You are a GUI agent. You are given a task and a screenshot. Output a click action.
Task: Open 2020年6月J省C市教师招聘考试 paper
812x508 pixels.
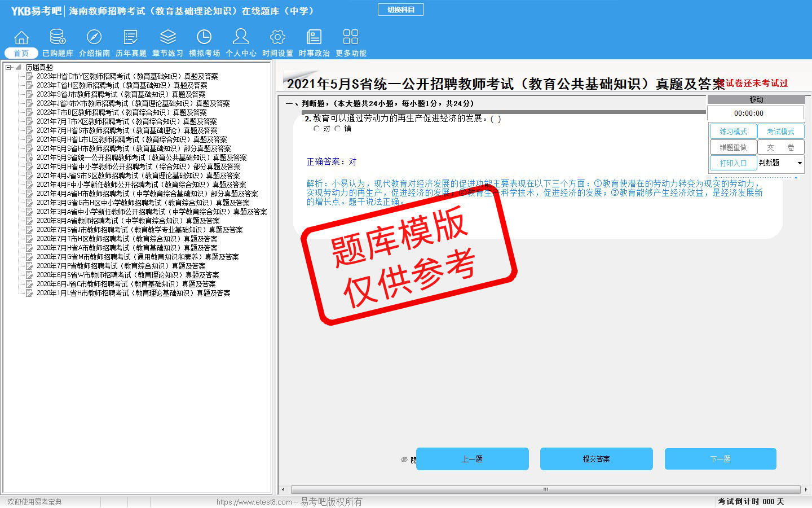126,284
